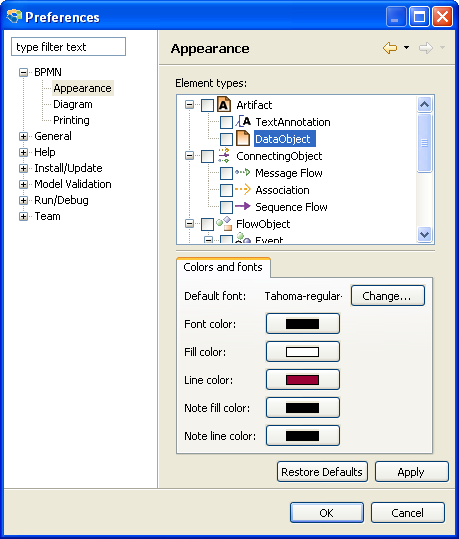Go back using the yellow arrow icon
Screen dimensions: 459x539
[390, 48]
